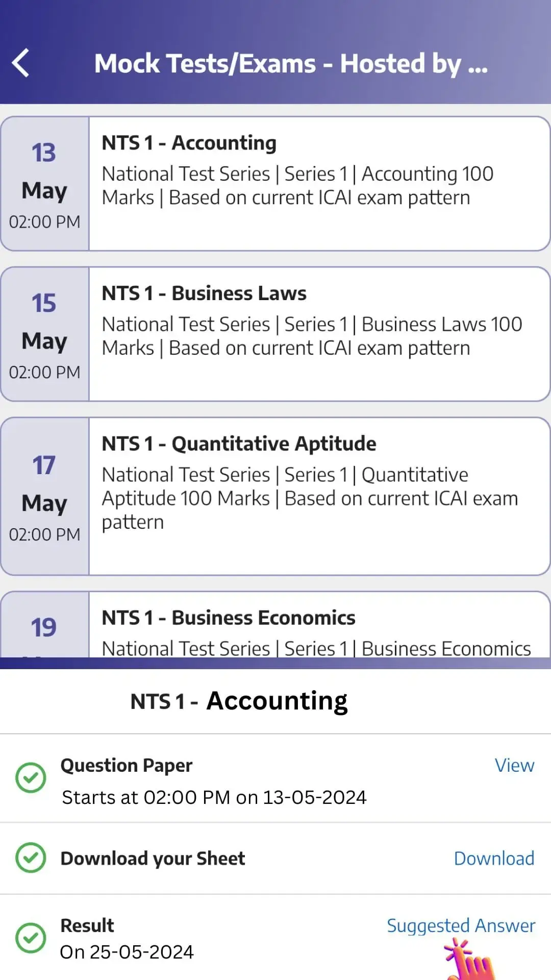
Task: Open the NTS 1 - Business Economics card
Action: click(319, 628)
